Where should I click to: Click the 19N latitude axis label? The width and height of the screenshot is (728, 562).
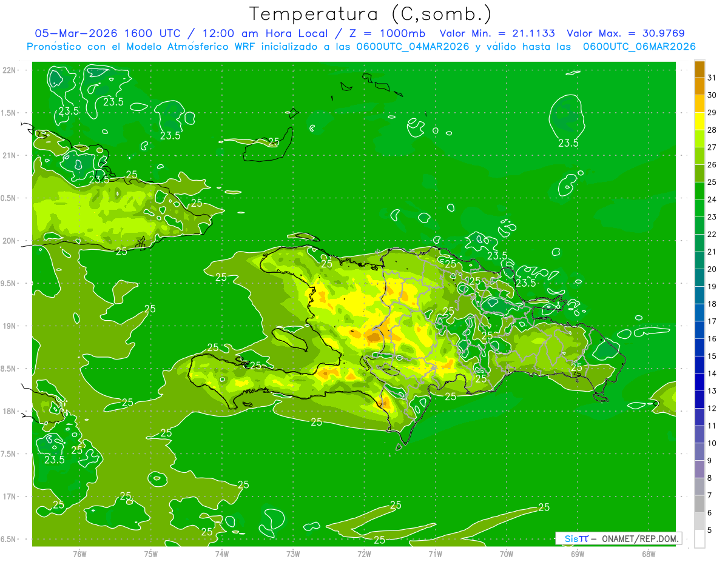tap(9, 326)
